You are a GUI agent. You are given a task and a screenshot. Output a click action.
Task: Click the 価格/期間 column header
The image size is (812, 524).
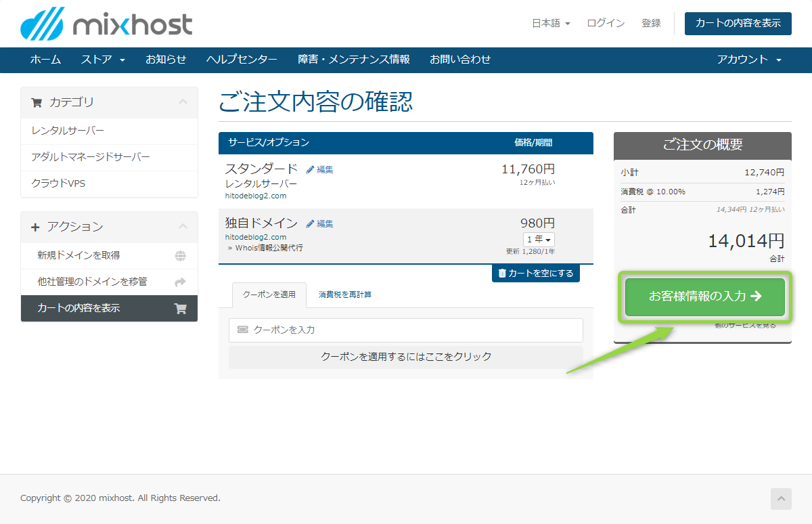click(x=533, y=143)
